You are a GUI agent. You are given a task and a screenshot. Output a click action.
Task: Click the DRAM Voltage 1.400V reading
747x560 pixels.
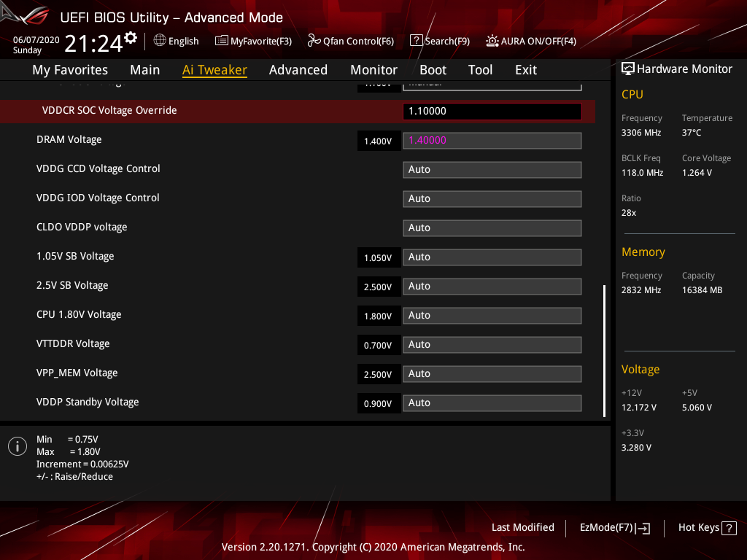(x=379, y=141)
